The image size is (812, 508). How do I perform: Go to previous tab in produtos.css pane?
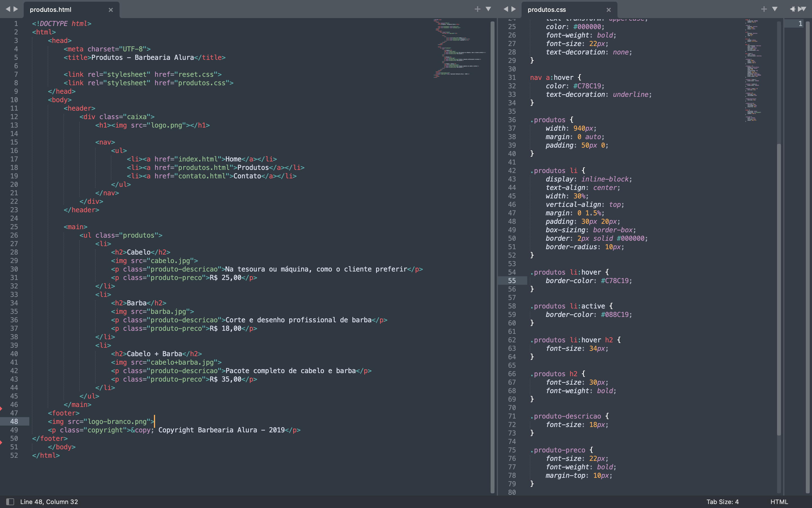click(x=506, y=9)
